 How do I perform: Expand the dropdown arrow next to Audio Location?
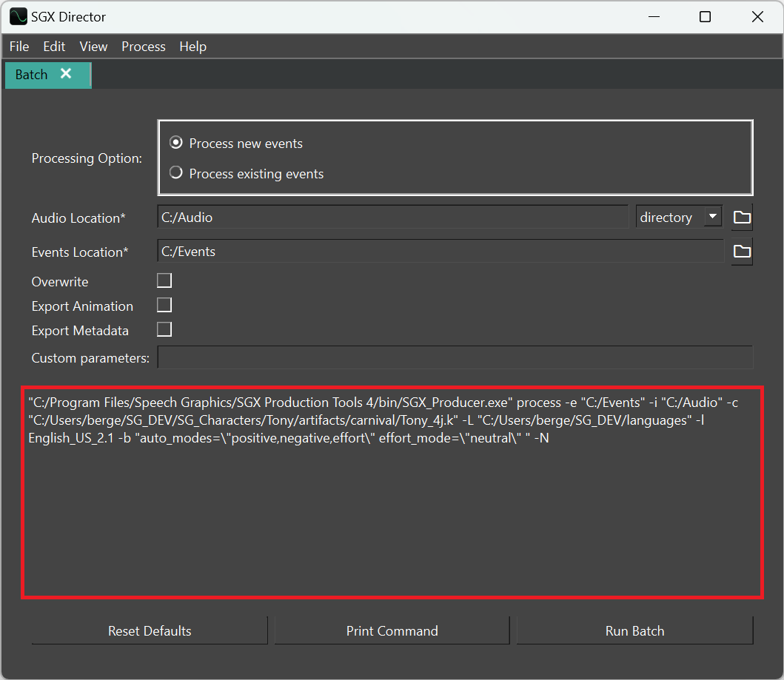(x=712, y=216)
